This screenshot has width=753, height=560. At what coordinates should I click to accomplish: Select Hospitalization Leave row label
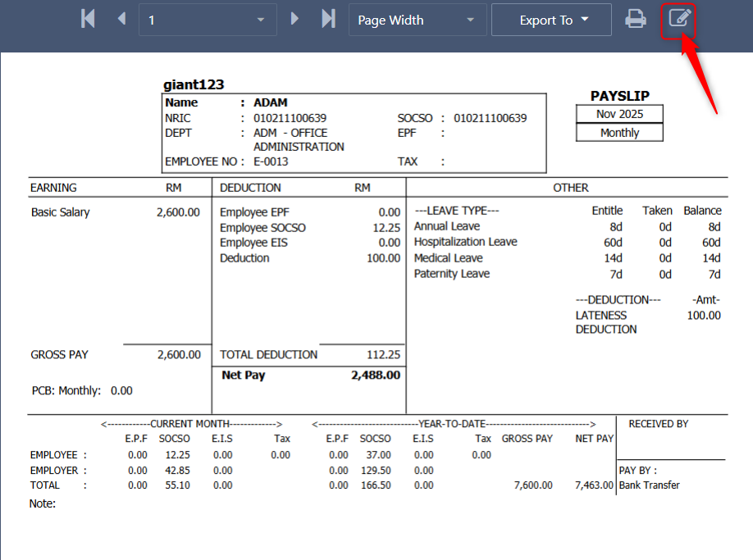click(465, 242)
